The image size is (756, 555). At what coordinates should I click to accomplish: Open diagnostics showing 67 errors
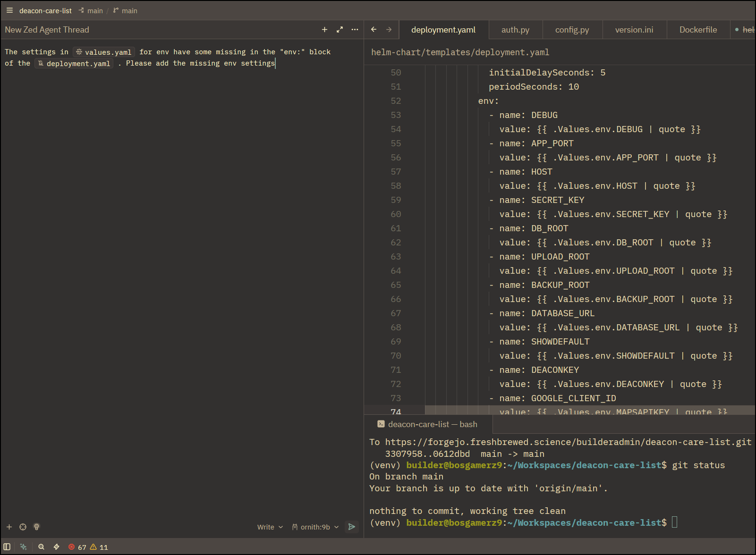tap(77, 547)
